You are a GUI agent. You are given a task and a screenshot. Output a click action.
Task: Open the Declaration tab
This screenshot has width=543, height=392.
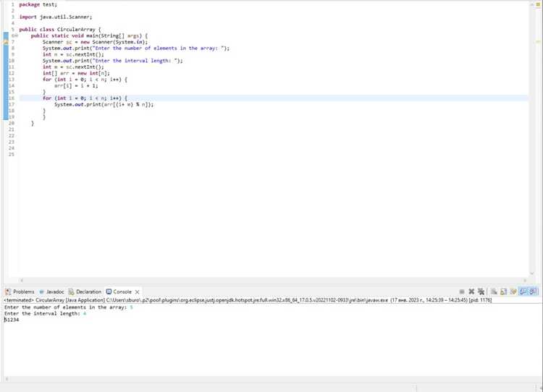[85, 291]
